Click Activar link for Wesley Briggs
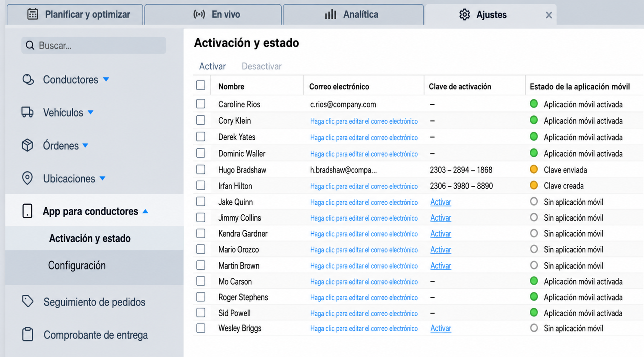The height and width of the screenshot is (357, 644). (x=441, y=328)
